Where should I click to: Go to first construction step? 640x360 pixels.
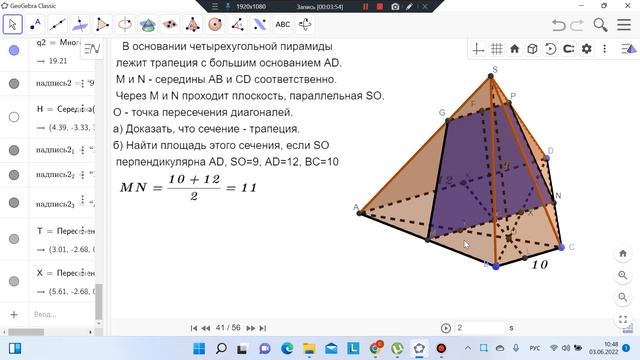[194, 328]
